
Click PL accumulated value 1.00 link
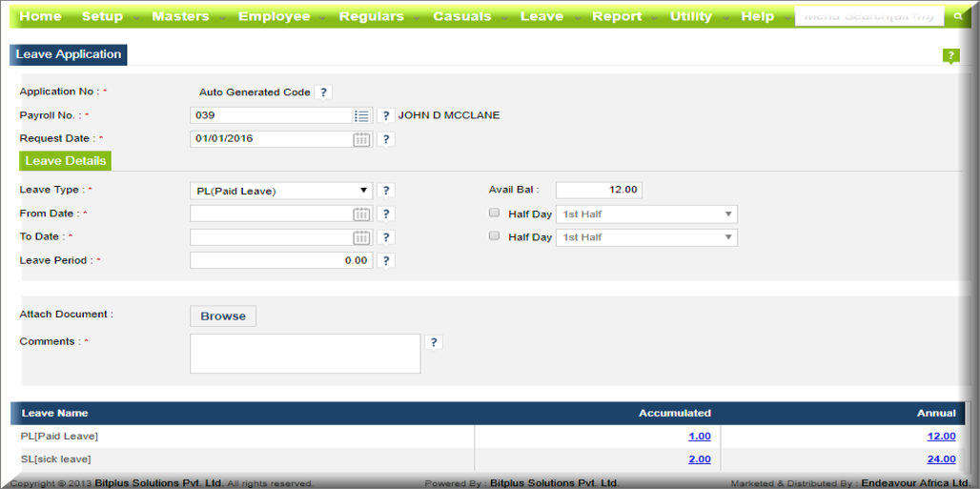click(700, 437)
